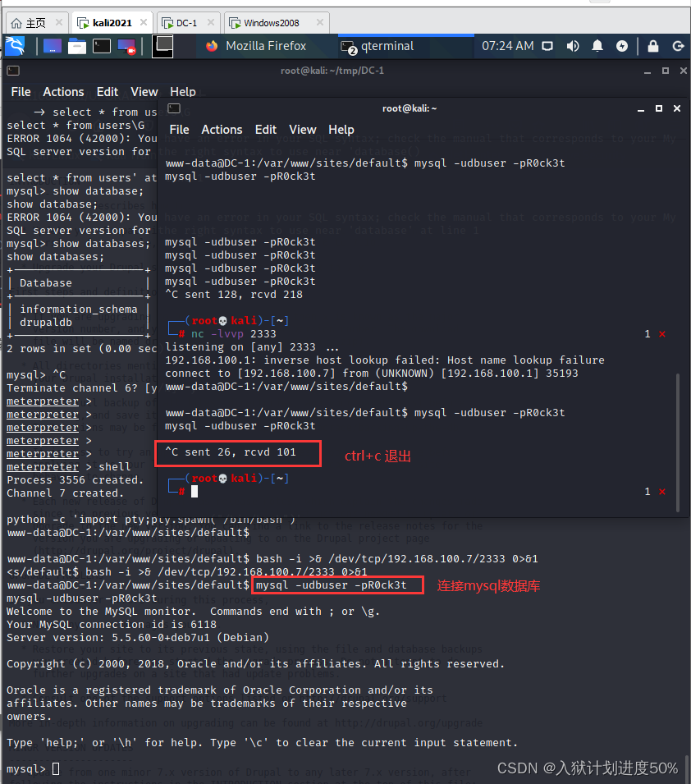Click the 'drupaldb' database row
This screenshot has width=691, height=784.
point(46,323)
